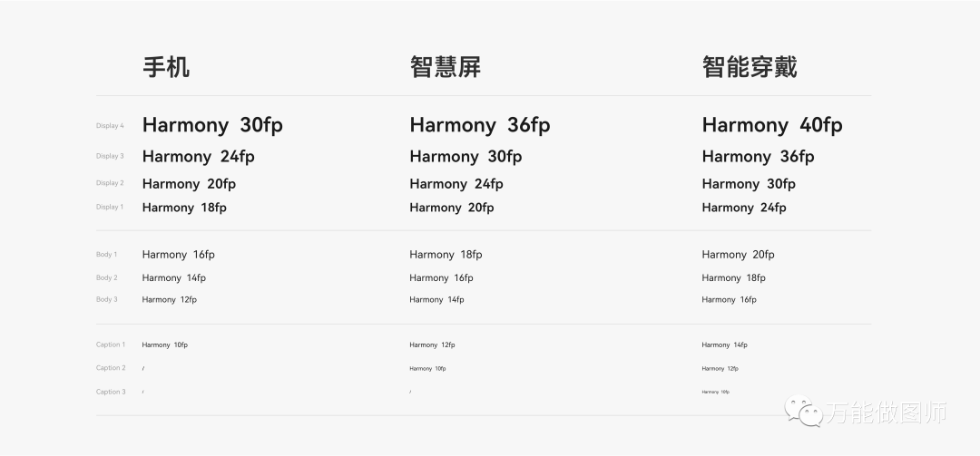Click Harmony 30fp in the 手机 column
Image resolution: width=980 pixels, height=456 pixels.
(211, 125)
